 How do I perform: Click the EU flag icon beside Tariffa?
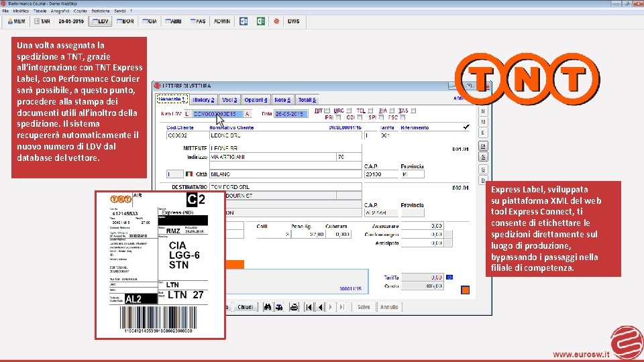point(449,278)
